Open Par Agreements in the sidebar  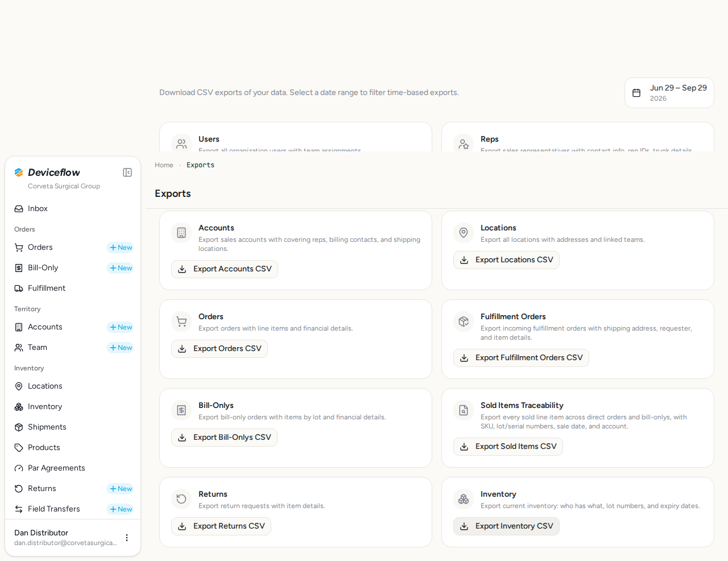73,468
